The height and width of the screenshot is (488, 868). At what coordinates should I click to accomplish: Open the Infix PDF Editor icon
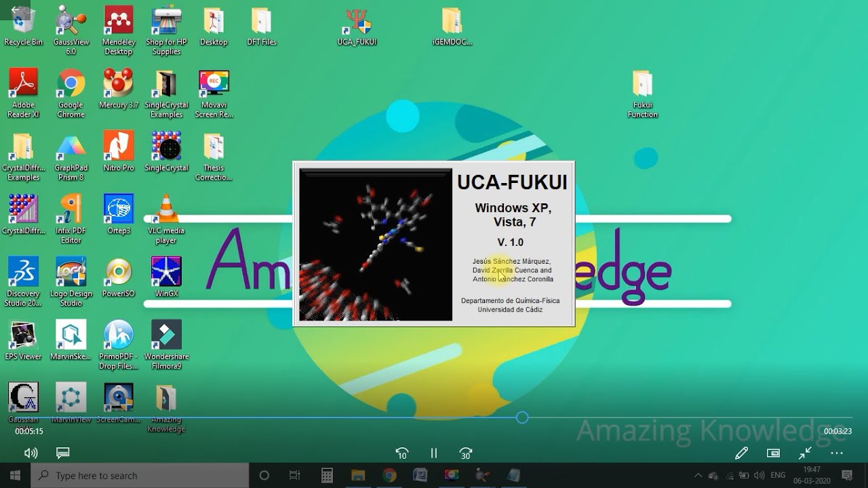click(x=71, y=219)
